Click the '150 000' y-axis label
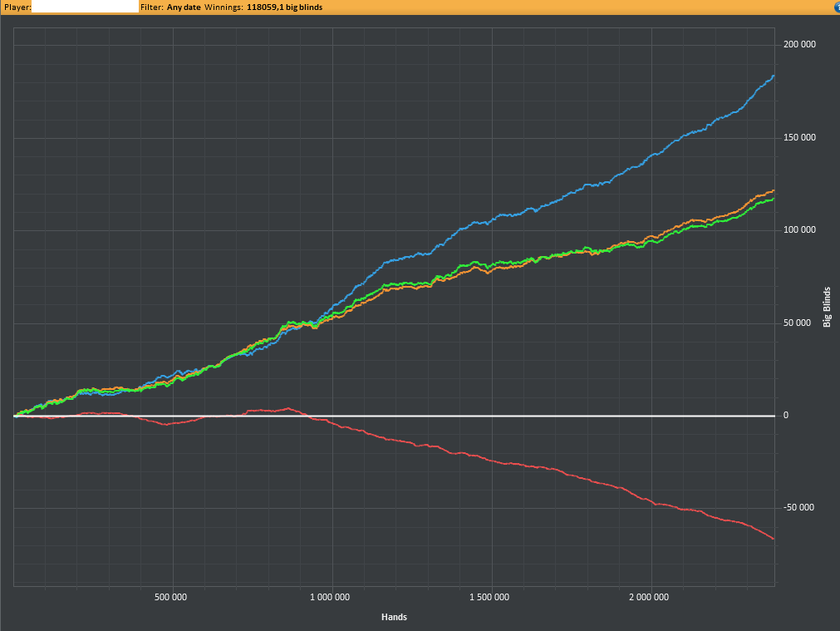This screenshot has height=631, width=840. pyautogui.click(x=799, y=138)
